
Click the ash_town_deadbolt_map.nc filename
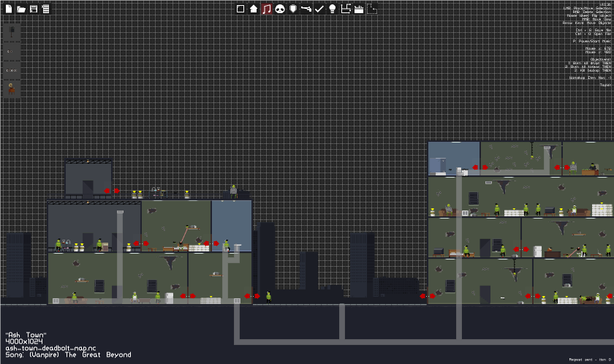point(50,348)
